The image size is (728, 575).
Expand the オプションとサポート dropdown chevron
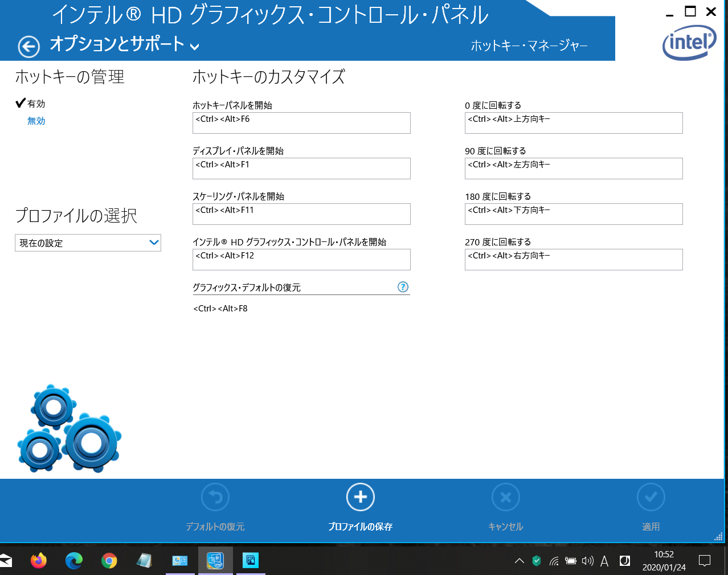tap(195, 47)
